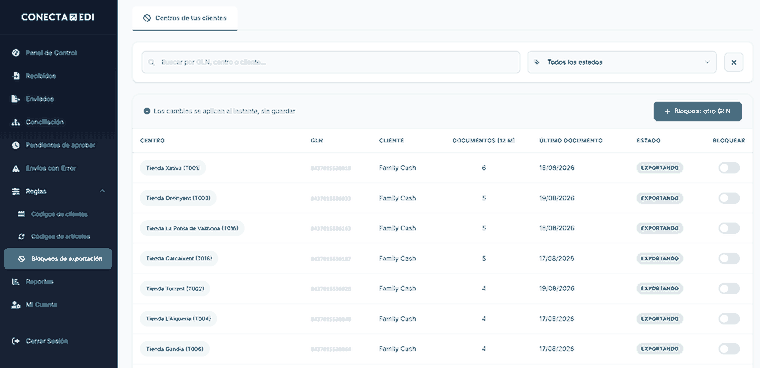Select the Centros de tus clientes tab
Viewport: 760px width, 368px height.
click(x=185, y=18)
